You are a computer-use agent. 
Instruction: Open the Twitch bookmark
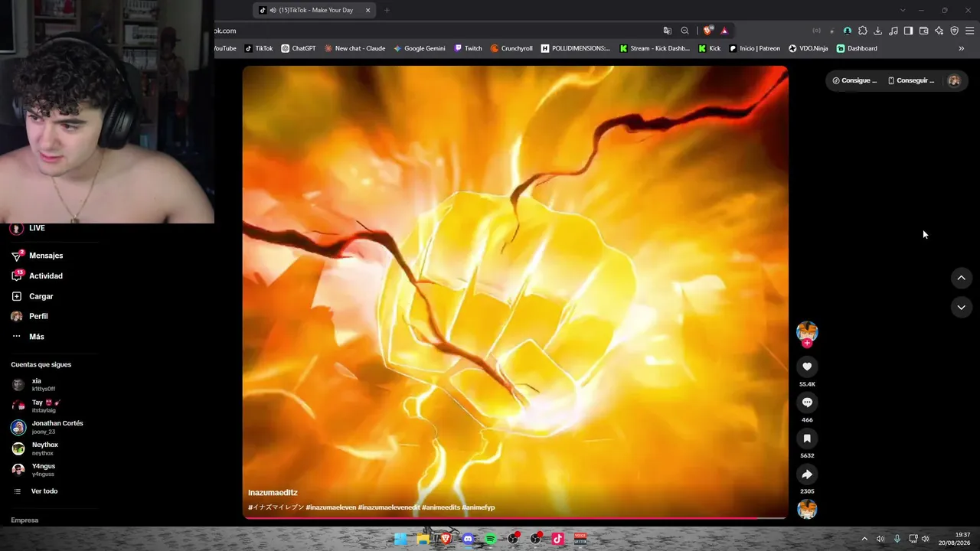(469, 48)
